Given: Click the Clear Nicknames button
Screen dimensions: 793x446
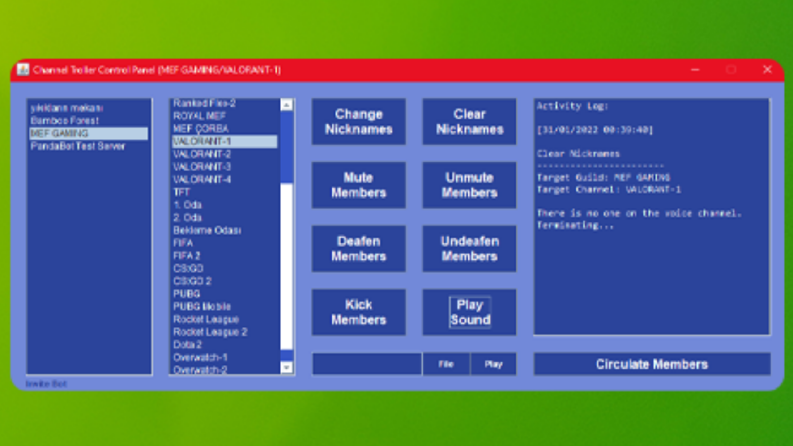Looking at the screenshot, I should coord(469,122).
